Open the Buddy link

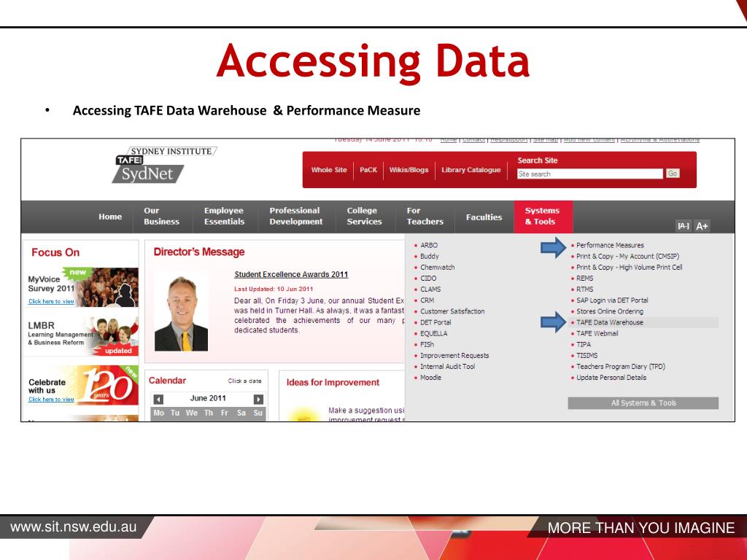coord(429,256)
